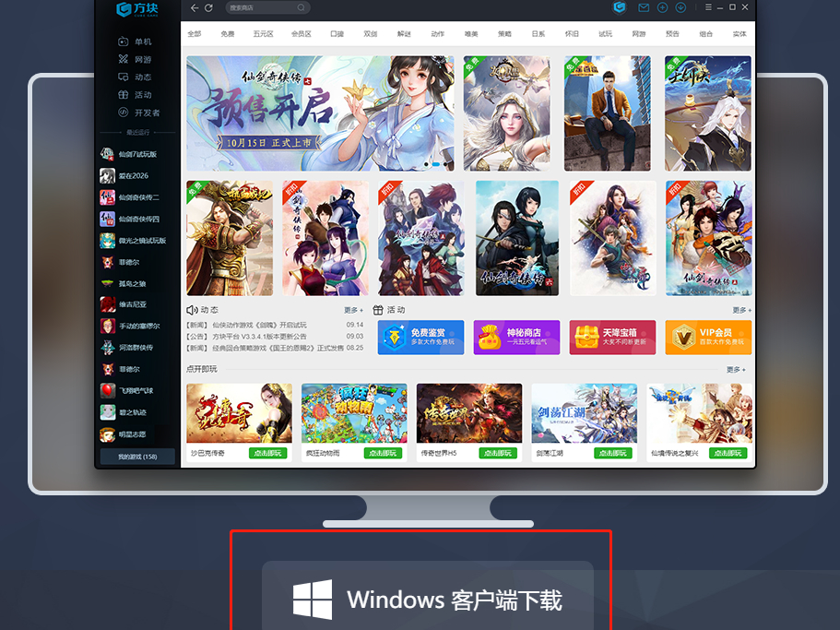Open the Cube account avatar icon

[x=620, y=7]
